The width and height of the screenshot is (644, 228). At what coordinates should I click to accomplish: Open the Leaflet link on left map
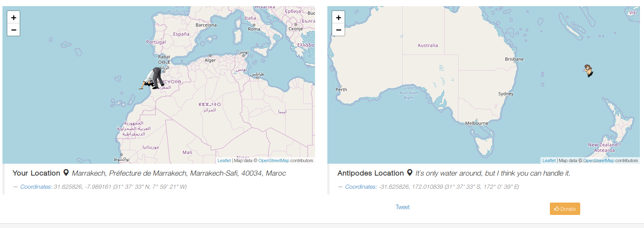coord(224,160)
